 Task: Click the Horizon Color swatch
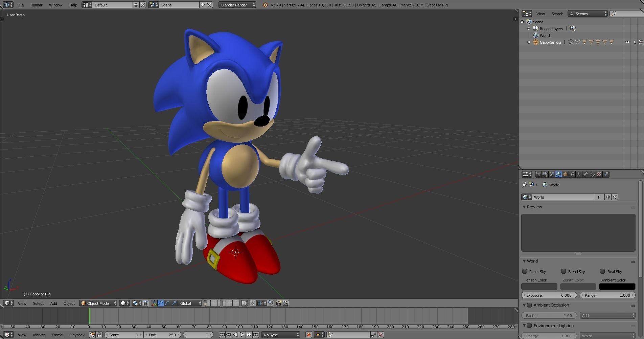tap(539, 287)
